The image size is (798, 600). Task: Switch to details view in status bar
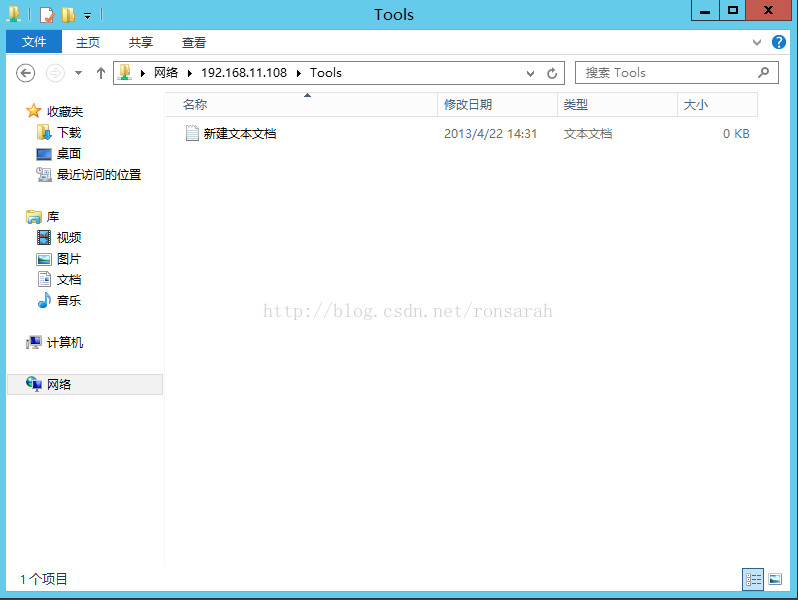point(753,579)
